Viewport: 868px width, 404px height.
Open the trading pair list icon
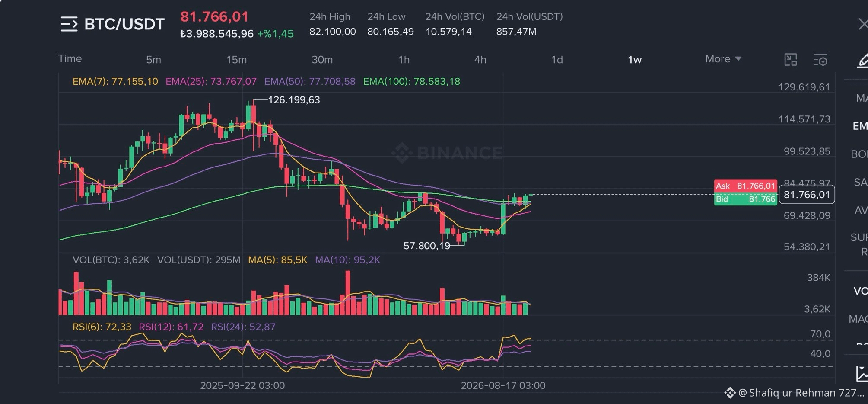tap(69, 24)
